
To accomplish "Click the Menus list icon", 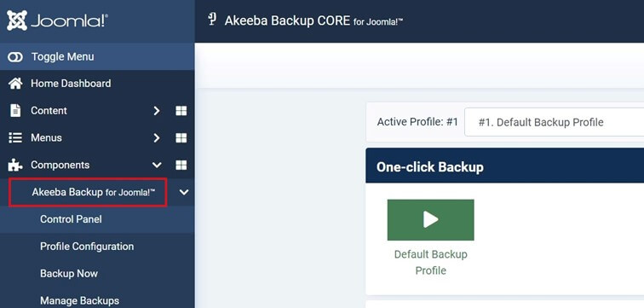I will 15,137.
